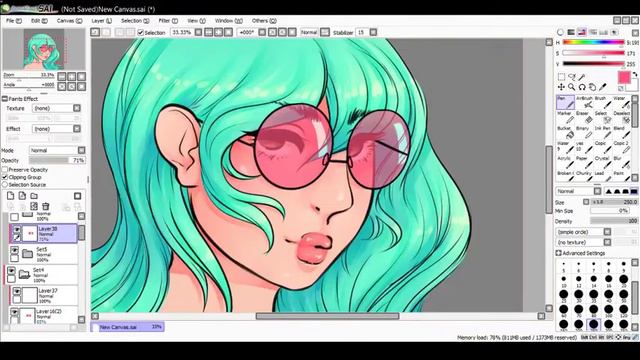The width and height of the screenshot is (640, 360).
Task: Open the Effect dropdown
Action: (56, 129)
